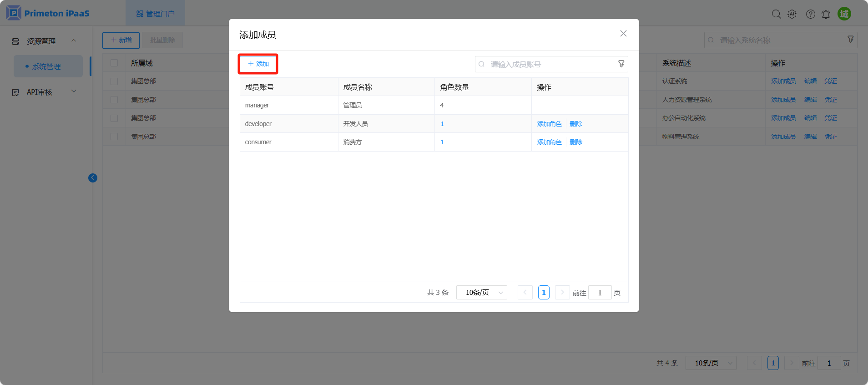Image resolution: width=868 pixels, height=385 pixels.
Task: Open the help question mark icon
Action: coord(810,14)
